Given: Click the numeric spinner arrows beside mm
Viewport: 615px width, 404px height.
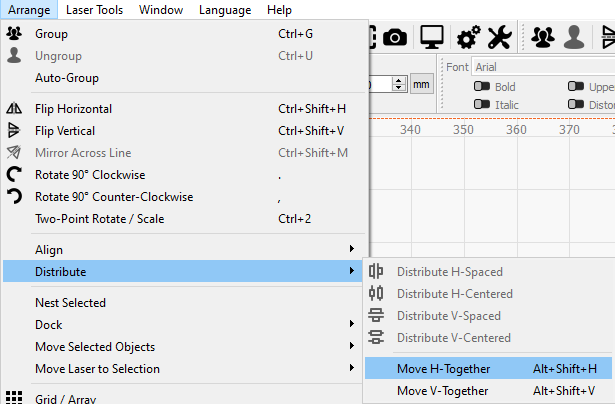Looking at the screenshot, I should click(x=399, y=85).
